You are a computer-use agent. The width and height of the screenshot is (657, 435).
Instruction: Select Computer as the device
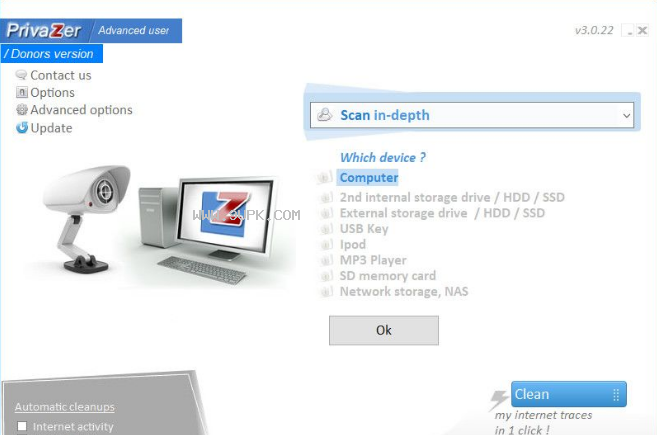[369, 177]
